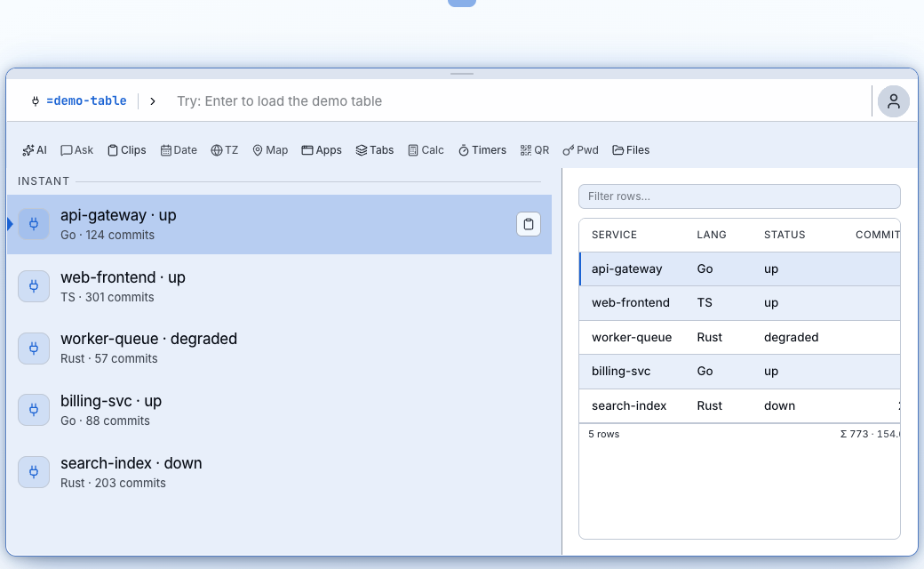Screen dimensions: 924x569
Task: Open the Tabs action
Action: (375, 150)
